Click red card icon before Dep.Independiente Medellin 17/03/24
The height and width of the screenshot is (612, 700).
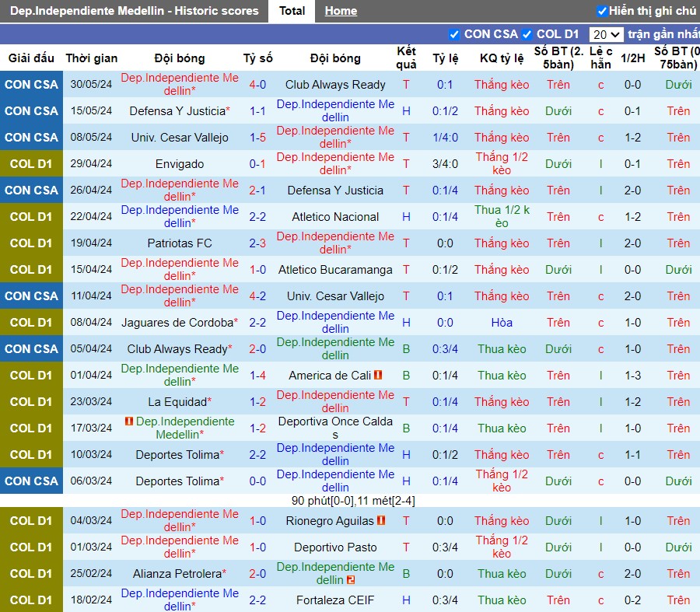129,421
